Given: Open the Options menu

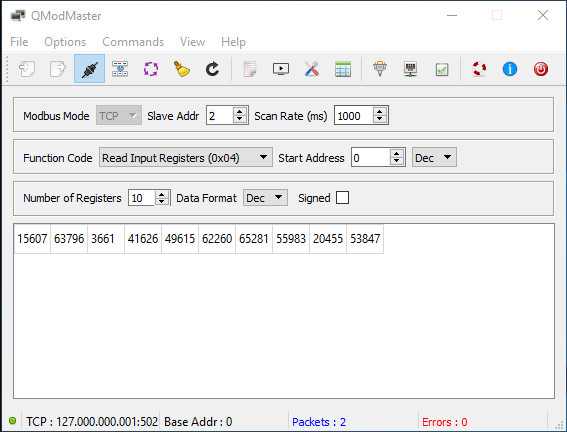Looking at the screenshot, I should (x=65, y=42).
